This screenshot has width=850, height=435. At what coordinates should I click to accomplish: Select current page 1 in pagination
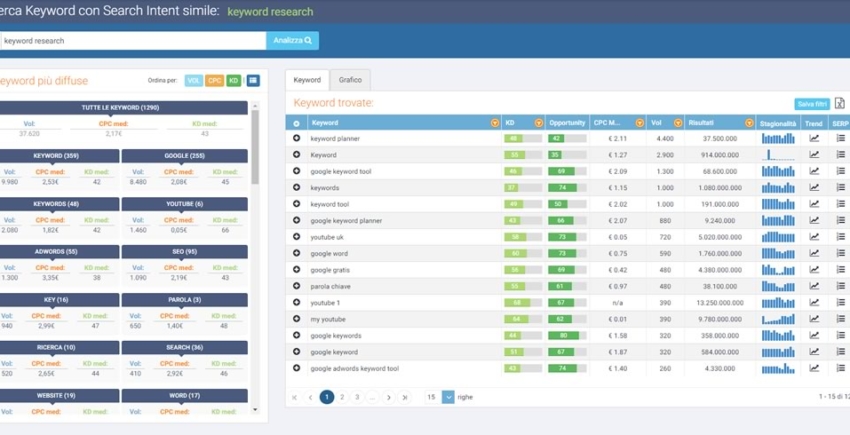coord(327,397)
